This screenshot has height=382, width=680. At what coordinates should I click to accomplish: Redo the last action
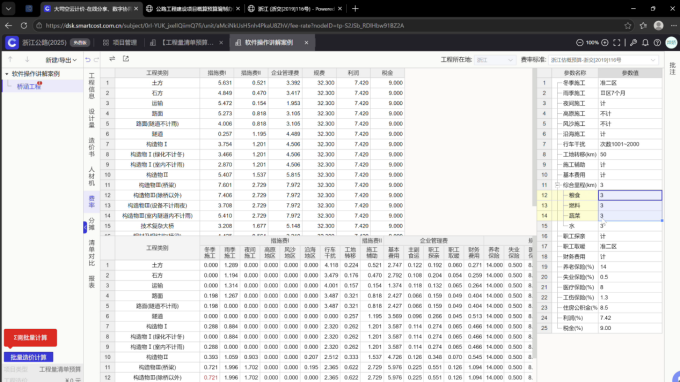96,59
